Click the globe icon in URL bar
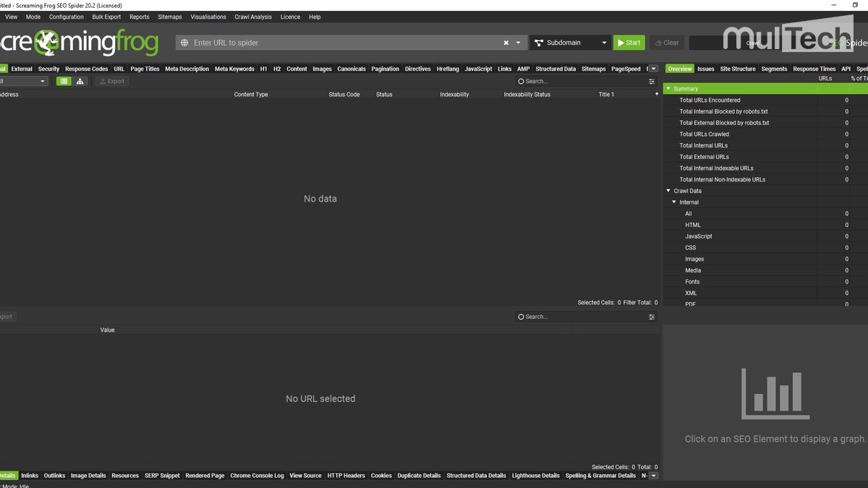This screenshot has width=868, height=488. (185, 43)
